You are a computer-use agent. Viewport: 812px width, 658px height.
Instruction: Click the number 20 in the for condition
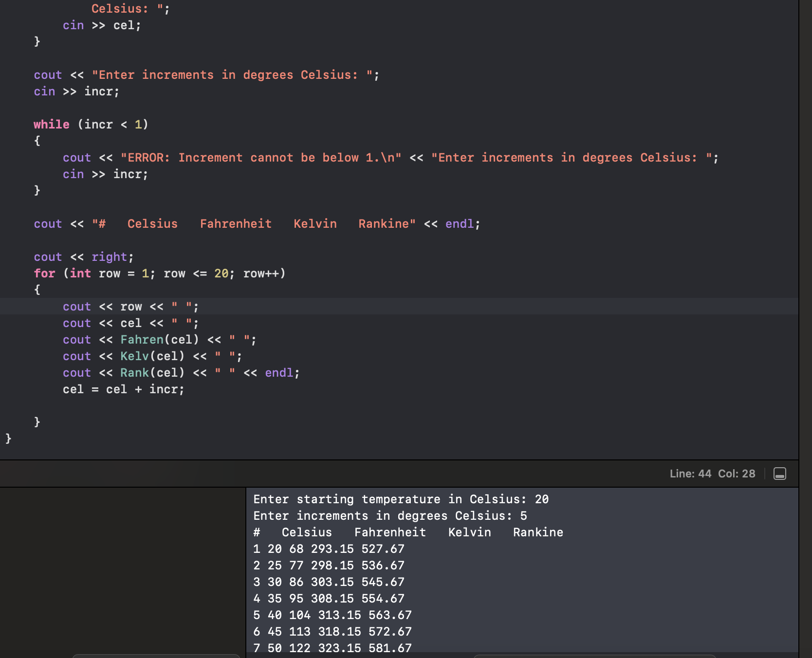click(221, 274)
